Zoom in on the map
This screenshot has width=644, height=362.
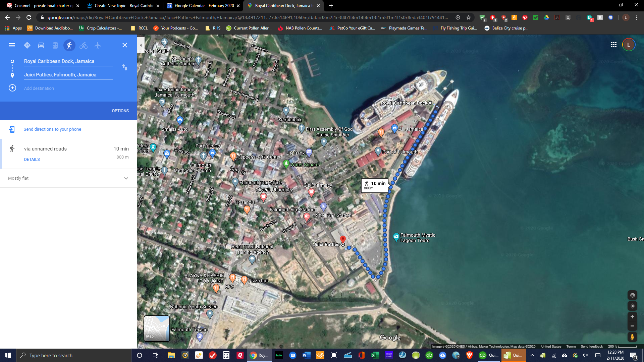pyautogui.click(x=632, y=317)
